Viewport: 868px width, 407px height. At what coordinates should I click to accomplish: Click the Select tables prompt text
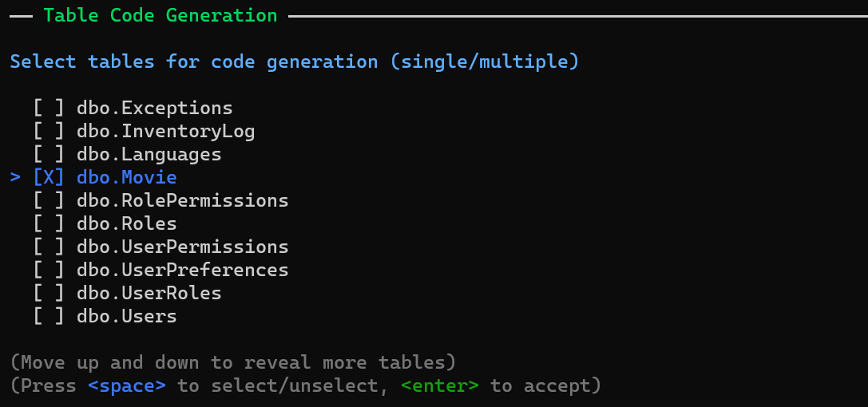tap(294, 61)
